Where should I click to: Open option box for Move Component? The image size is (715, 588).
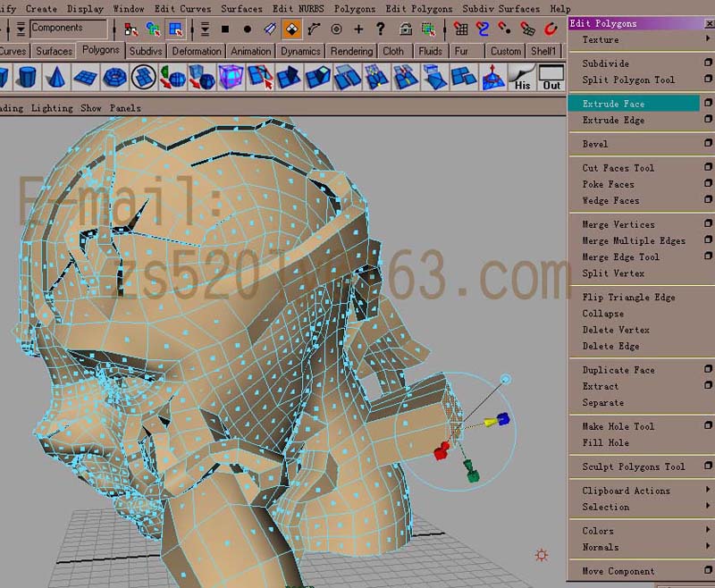coord(707,570)
